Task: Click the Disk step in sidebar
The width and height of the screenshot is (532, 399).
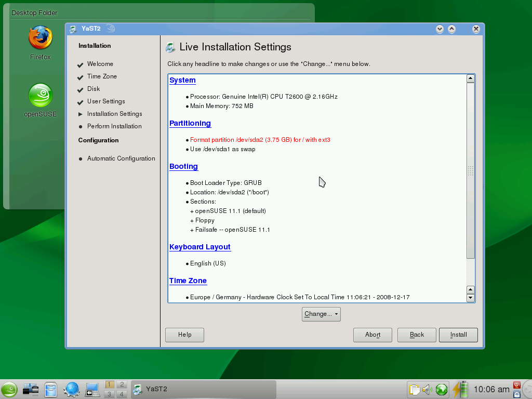Action: click(94, 89)
